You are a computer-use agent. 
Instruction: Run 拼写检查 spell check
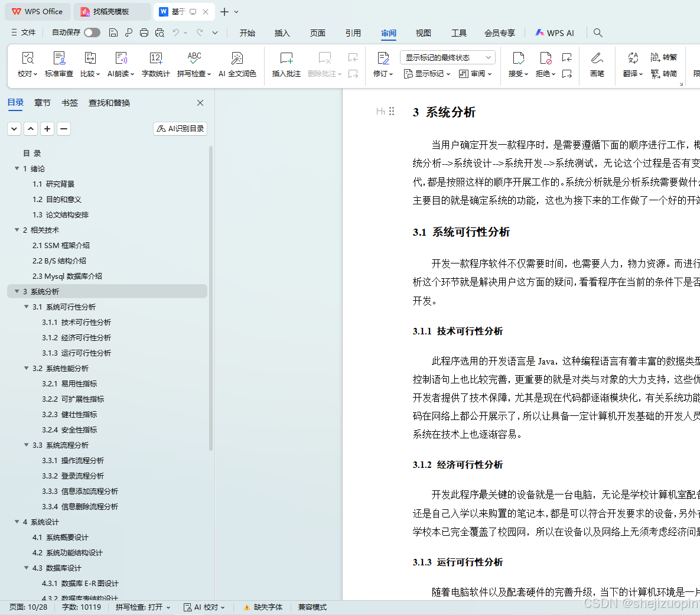(194, 65)
